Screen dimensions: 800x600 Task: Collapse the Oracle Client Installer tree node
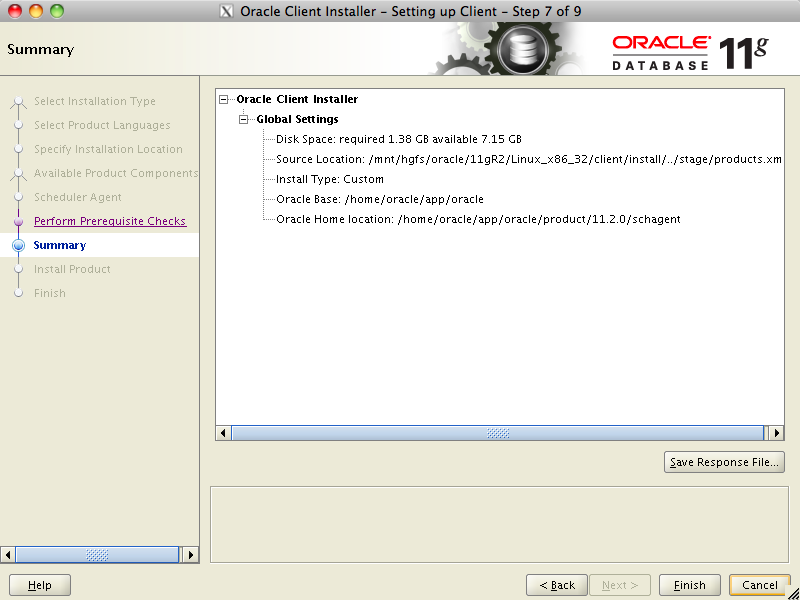click(223, 99)
